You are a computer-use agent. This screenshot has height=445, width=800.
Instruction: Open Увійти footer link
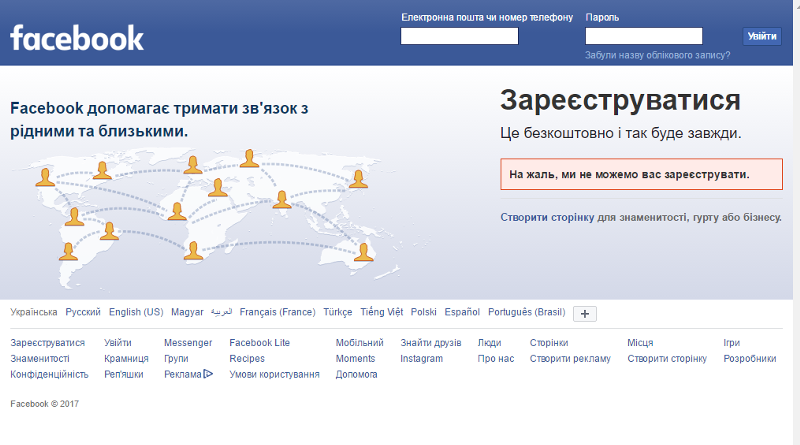pyautogui.click(x=118, y=343)
